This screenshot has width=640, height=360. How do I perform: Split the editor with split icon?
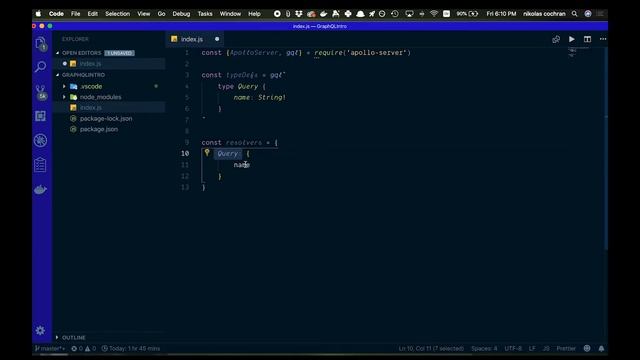(587, 39)
